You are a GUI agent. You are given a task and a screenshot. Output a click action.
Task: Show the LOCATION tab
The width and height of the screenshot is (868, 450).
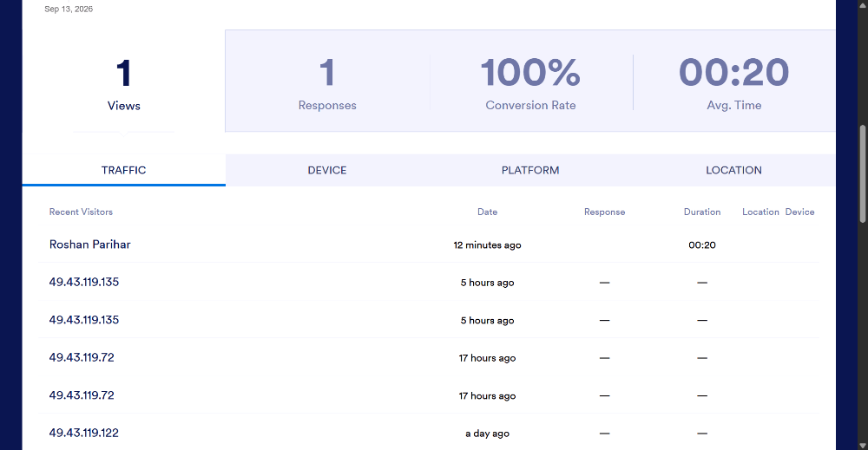click(733, 170)
